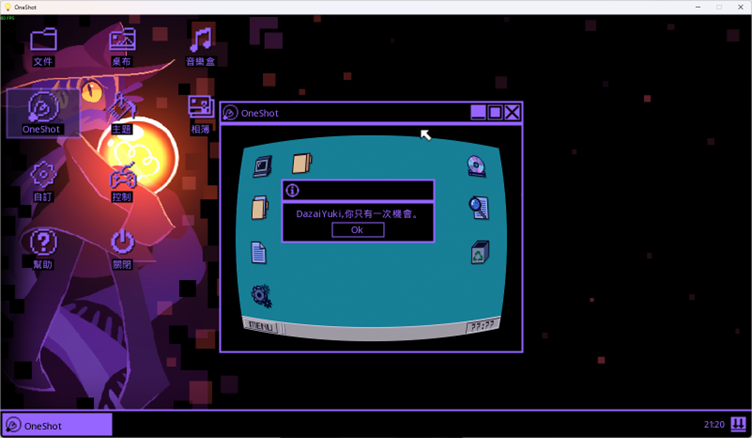This screenshot has height=438, width=752.
Task: Click the download arrow icon in bottom-right tray
Action: [x=738, y=425]
